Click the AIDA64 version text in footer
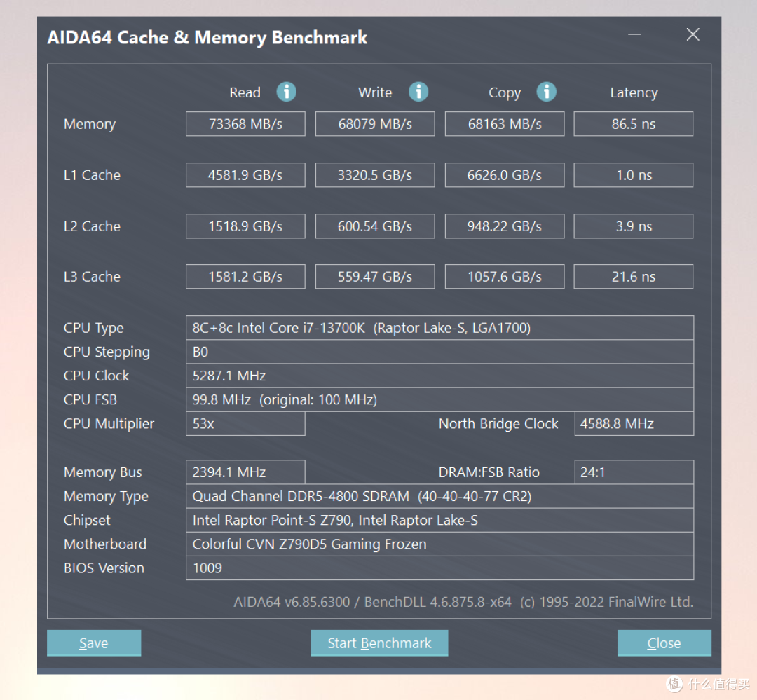Viewport: 757px width, 700px height. 463,601
